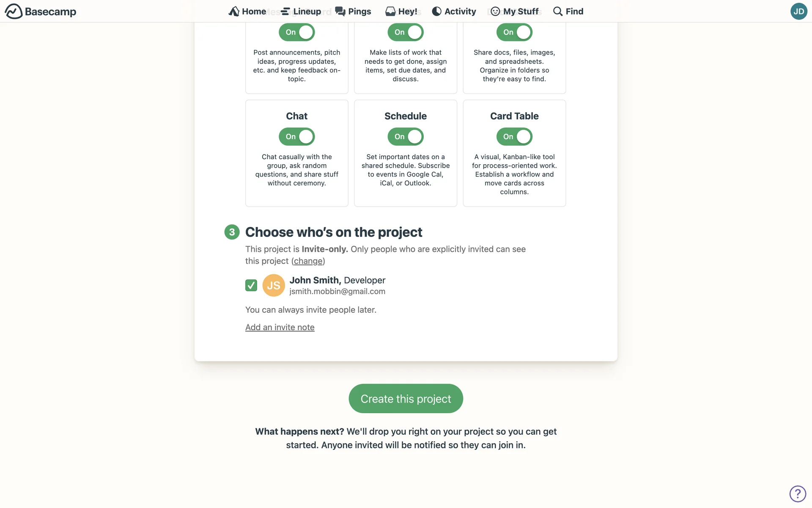Image resolution: width=812 pixels, height=508 pixels.
Task: Turn off the Chat tool toggle
Action: (x=297, y=137)
